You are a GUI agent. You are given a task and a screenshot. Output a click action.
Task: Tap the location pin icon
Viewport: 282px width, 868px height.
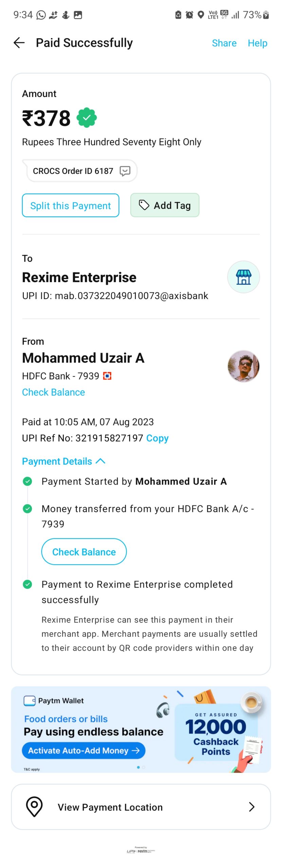pyautogui.click(x=34, y=807)
